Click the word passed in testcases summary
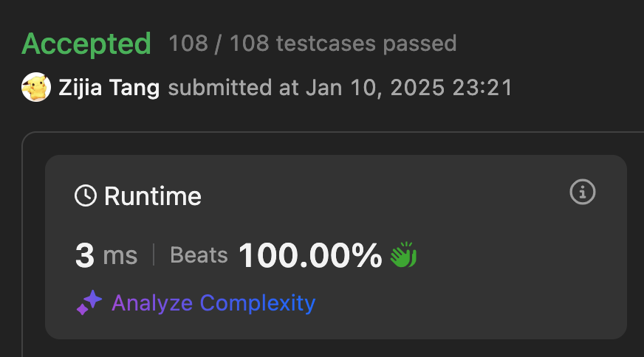The width and height of the screenshot is (644, 357). tap(419, 44)
